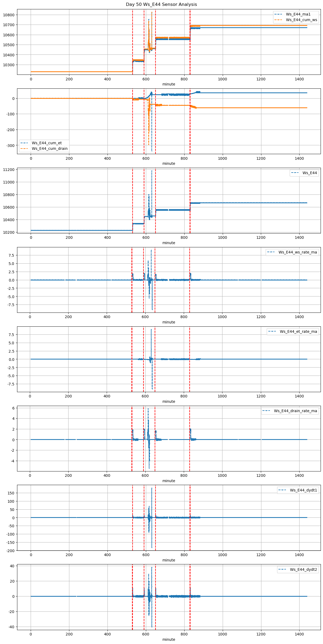
Task: Select the Ws_E44_ma1 legend label
Action: (298, 14)
